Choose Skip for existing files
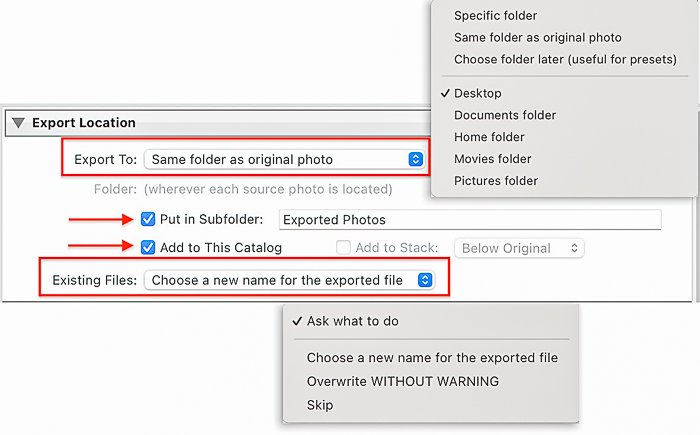The height and width of the screenshot is (435, 700). [320, 405]
